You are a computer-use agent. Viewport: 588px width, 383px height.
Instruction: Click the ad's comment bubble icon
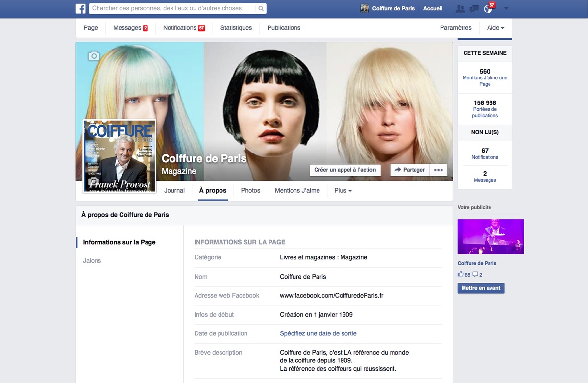[x=475, y=274]
